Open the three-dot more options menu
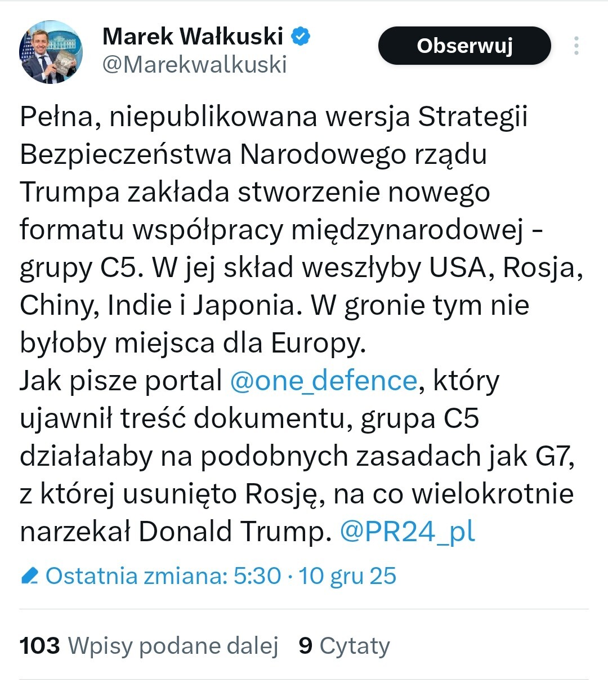 click(x=576, y=46)
